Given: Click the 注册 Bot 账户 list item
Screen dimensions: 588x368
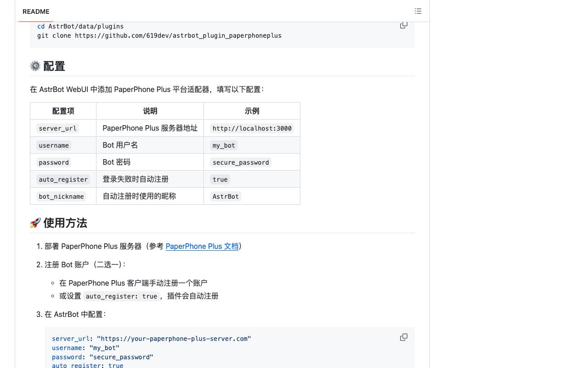Looking at the screenshot, I should (85, 264).
